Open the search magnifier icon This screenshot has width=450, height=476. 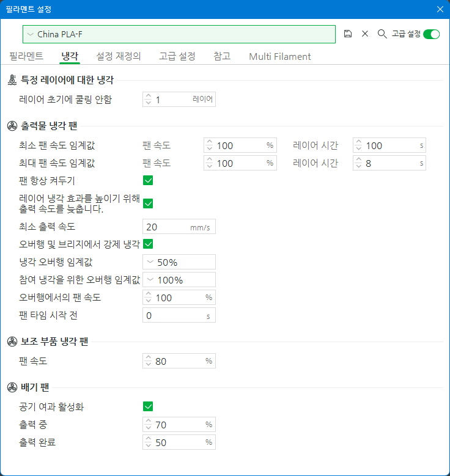click(x=382, y=34)
